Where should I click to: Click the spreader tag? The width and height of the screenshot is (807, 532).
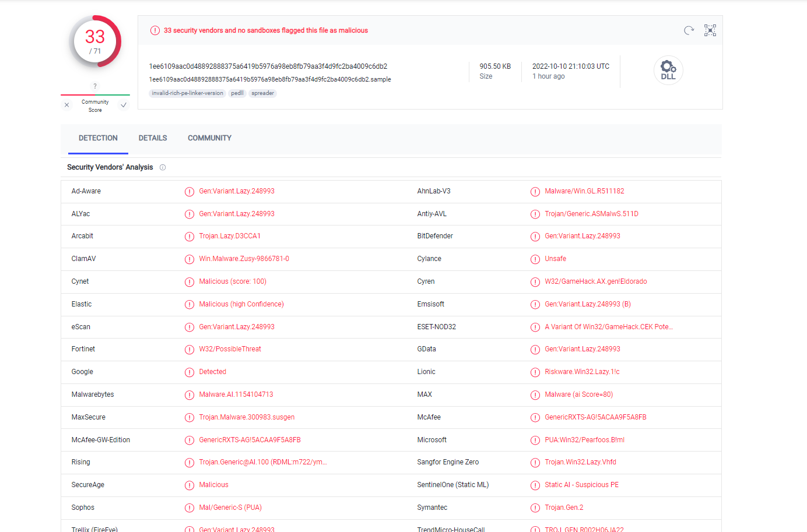click(x=262, y=93)
